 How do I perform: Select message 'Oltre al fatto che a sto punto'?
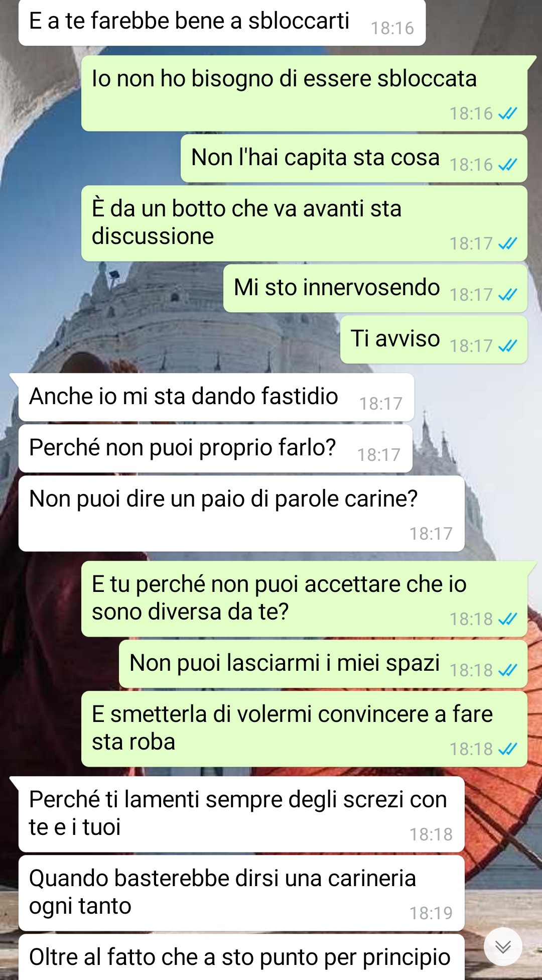[x=241, y=957]
